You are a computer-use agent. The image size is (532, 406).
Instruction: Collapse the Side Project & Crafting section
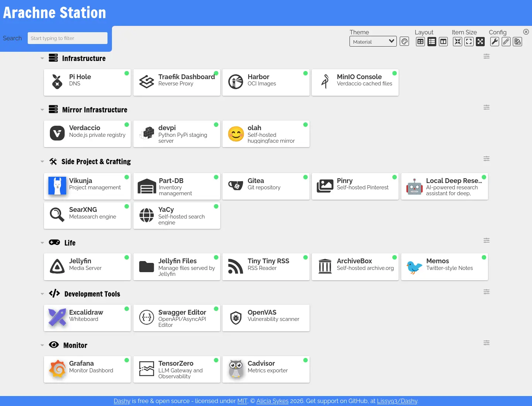[x=42, y=162]
